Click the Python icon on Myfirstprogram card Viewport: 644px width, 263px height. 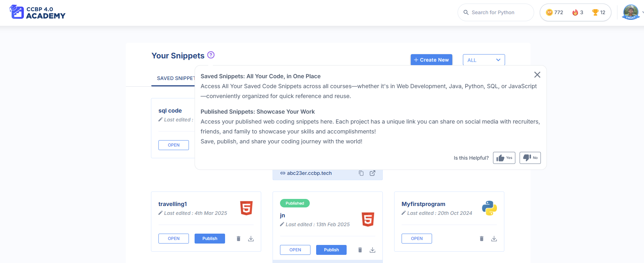coord(489,208)
